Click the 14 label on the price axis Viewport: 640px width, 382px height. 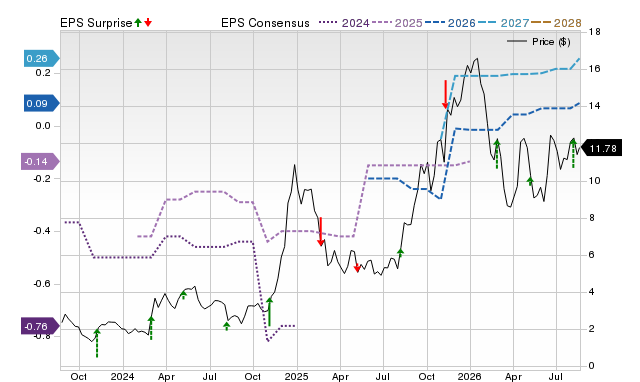[x=595, y=106]
